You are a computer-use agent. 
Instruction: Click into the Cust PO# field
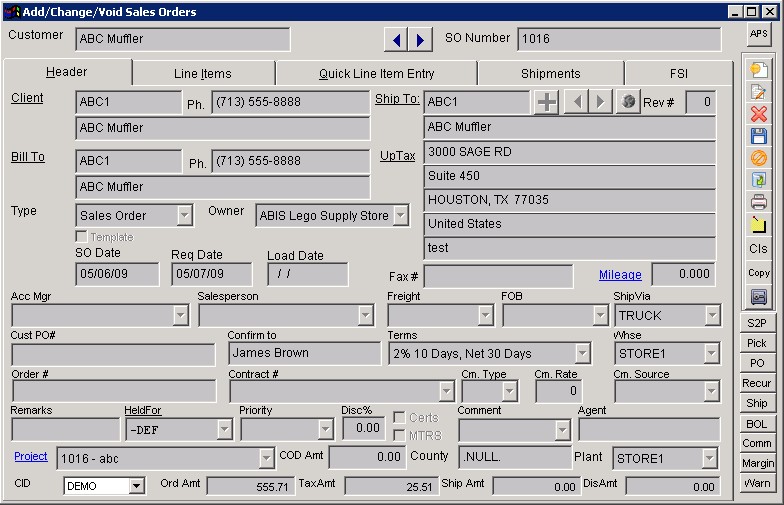coord(113,354)
